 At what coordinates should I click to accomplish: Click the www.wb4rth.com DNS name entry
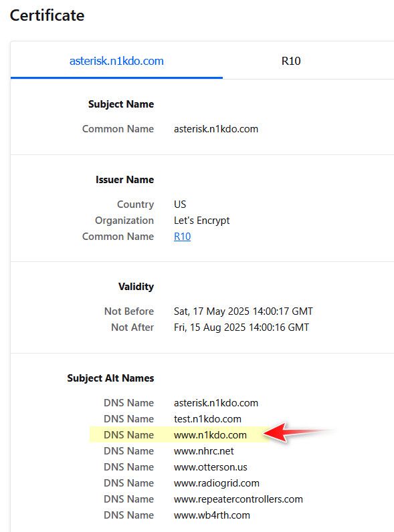tap(212, 515)
